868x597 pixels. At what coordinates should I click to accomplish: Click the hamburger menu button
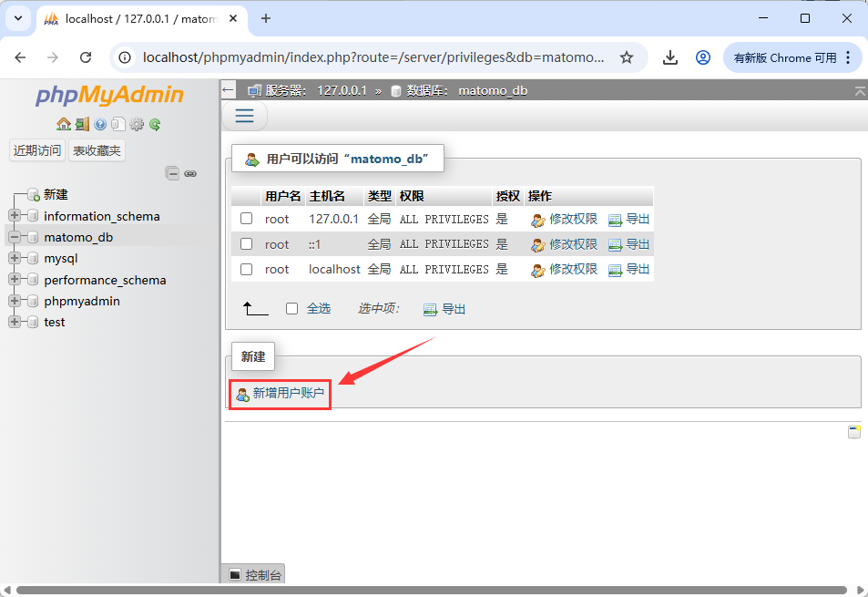click(244, 116)
